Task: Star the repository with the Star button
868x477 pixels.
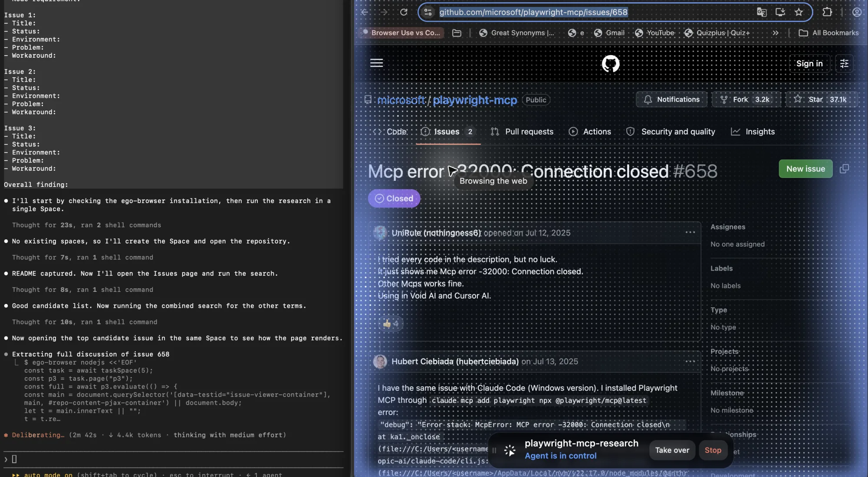Action: pyautogui.click(x=822, y=99)
